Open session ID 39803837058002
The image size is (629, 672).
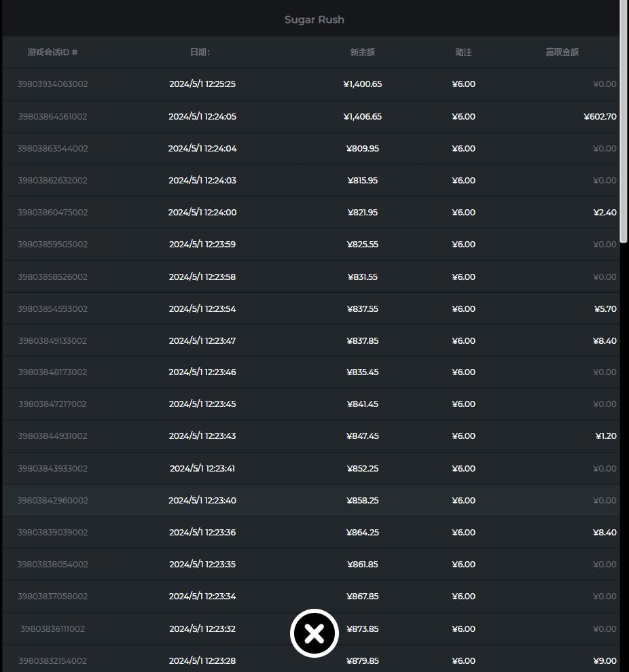(x=53, y=596)
